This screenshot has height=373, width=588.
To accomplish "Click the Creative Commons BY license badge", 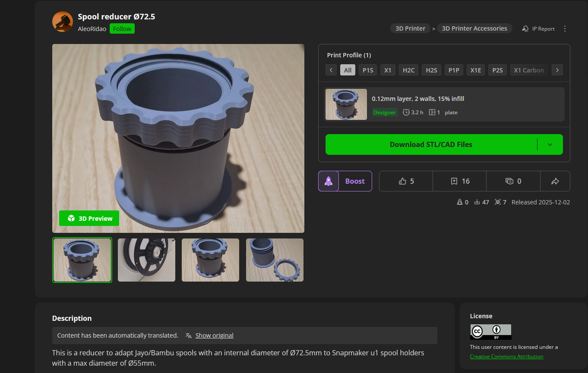I will coord(490,332).
